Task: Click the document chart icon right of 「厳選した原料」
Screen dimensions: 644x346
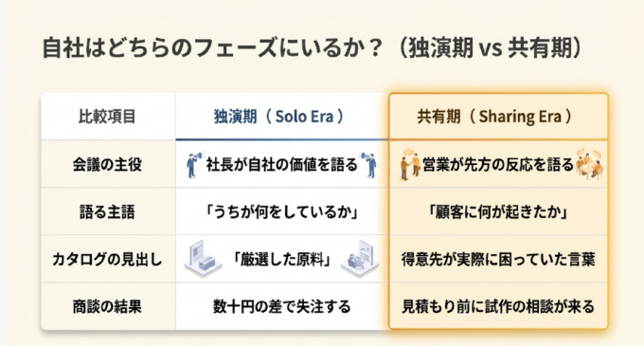Action: (x=360, y=259)
